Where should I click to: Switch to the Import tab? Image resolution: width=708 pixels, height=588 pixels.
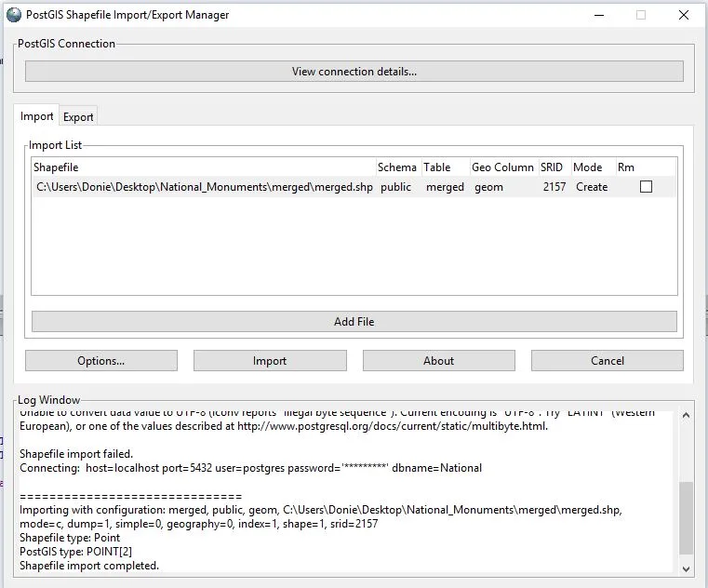pos(36,116)
